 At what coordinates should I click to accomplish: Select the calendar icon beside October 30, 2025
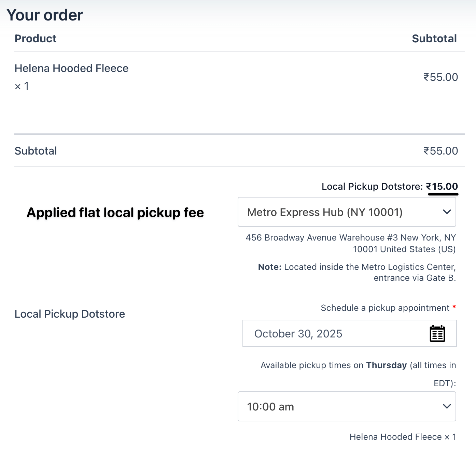[x=438, y=333]
